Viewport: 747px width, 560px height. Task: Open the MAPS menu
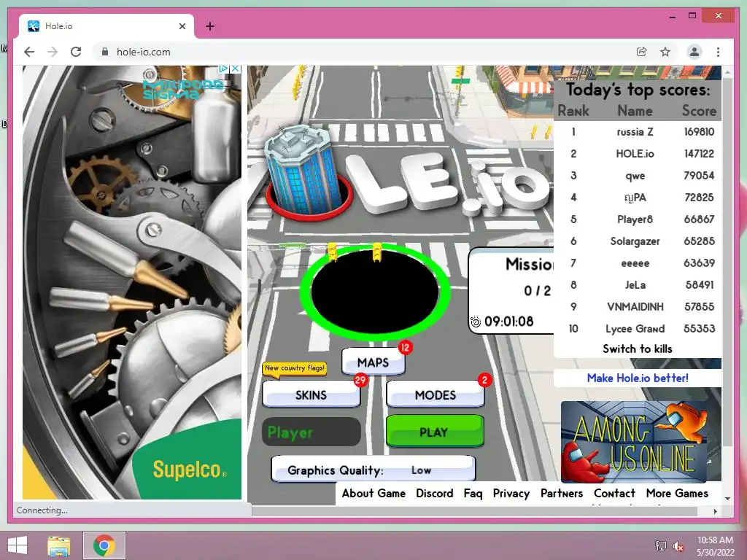pyautogui.click(x=373, y=362)
